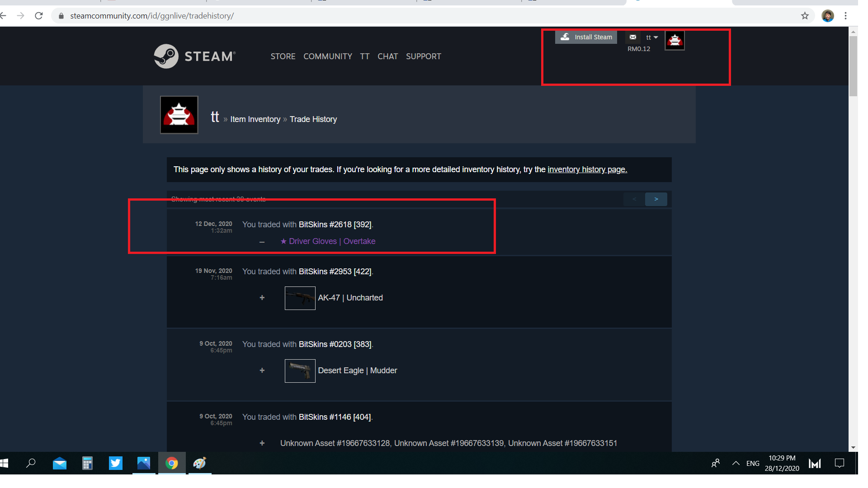This screenshot has height=488, width=868.
Task: Go to the CHAT section
Action: point(388,56)
